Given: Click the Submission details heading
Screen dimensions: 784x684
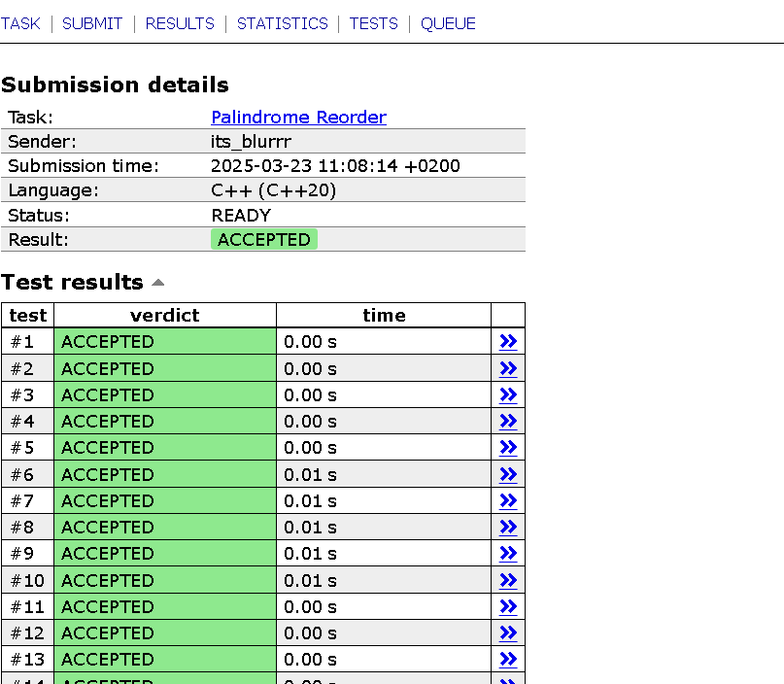Looking at the screenshot, I should [x=115, y=85].
